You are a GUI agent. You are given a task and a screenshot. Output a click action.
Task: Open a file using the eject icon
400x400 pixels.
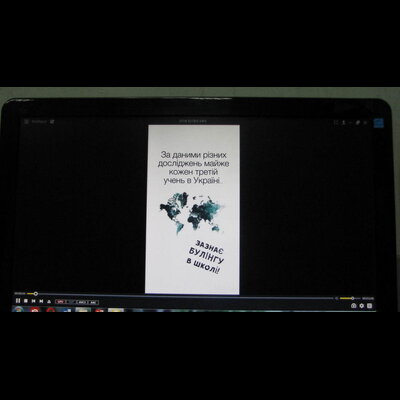pyautogui.click(x=49, y=302)
